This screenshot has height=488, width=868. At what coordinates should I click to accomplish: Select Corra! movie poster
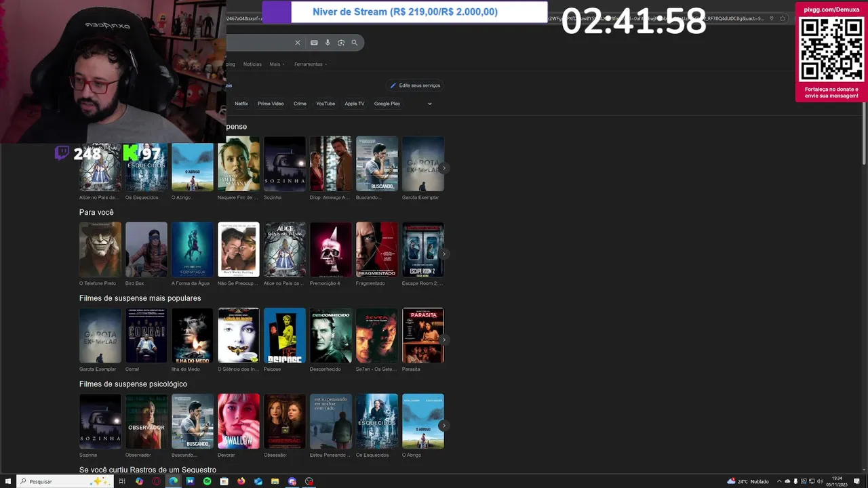tap(146, 335)
